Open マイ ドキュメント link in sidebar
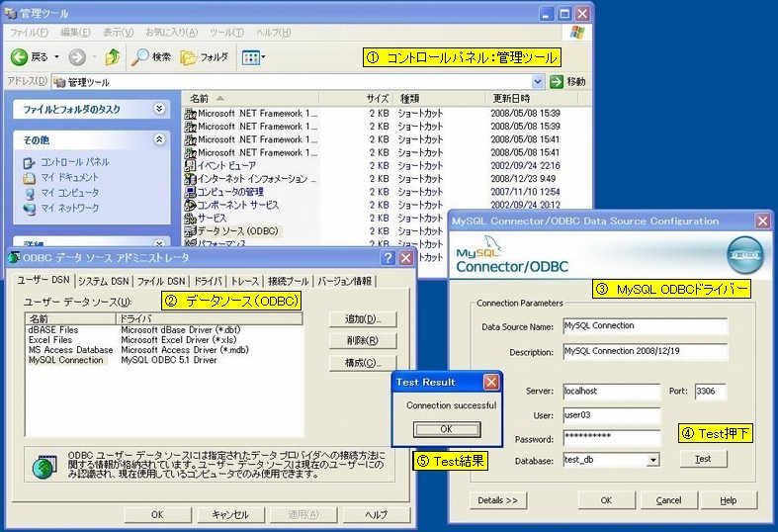 click(x=69, y=177)
